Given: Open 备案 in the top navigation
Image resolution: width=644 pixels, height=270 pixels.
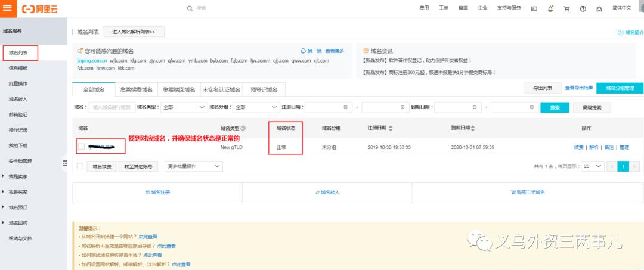Looking at the screenshot, I should [x=463, y=8].
